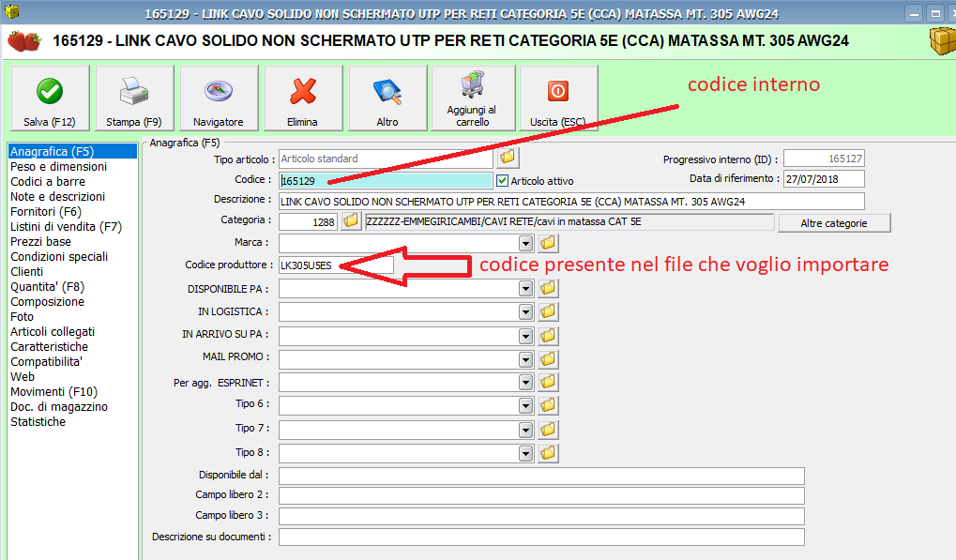Screen dimensions: 956x560
Task: Click the Descrizione text field
Action: 571,201
